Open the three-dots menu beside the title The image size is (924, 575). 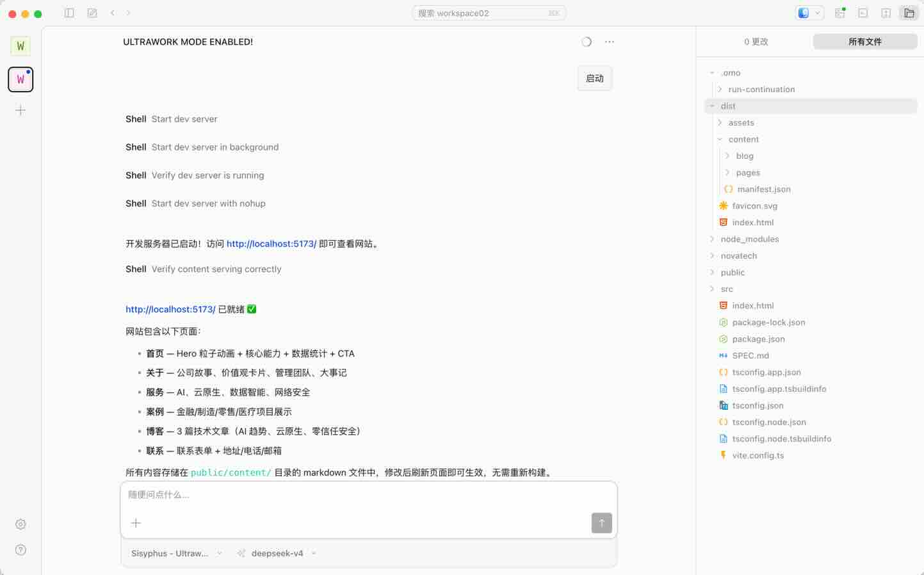[610, 42]
